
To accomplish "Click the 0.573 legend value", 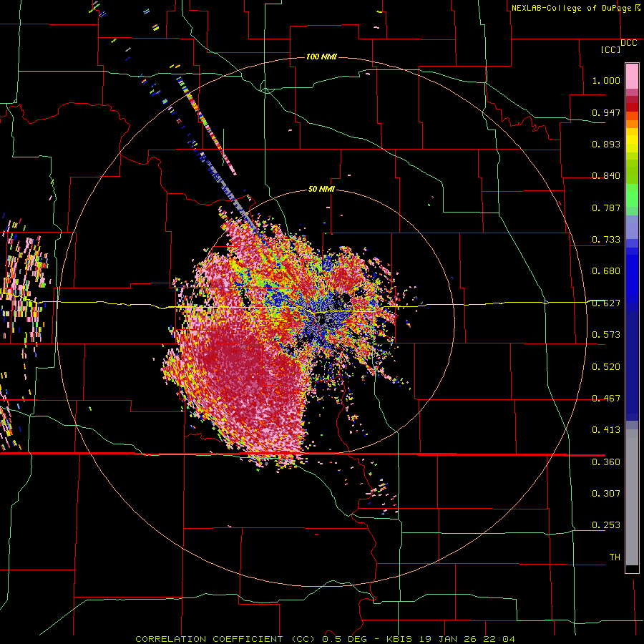I will [606, 335].
